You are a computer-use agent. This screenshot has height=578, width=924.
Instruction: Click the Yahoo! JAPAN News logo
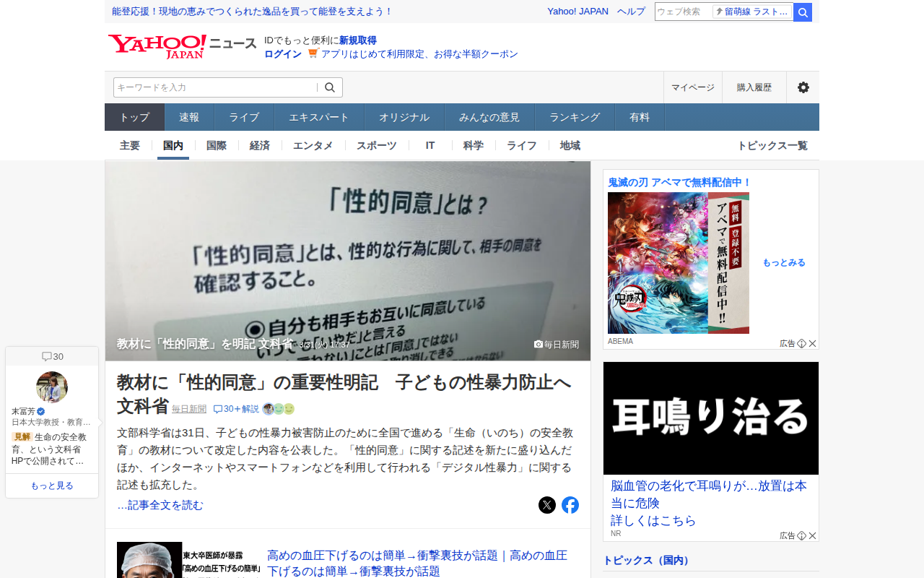[183, 47]
